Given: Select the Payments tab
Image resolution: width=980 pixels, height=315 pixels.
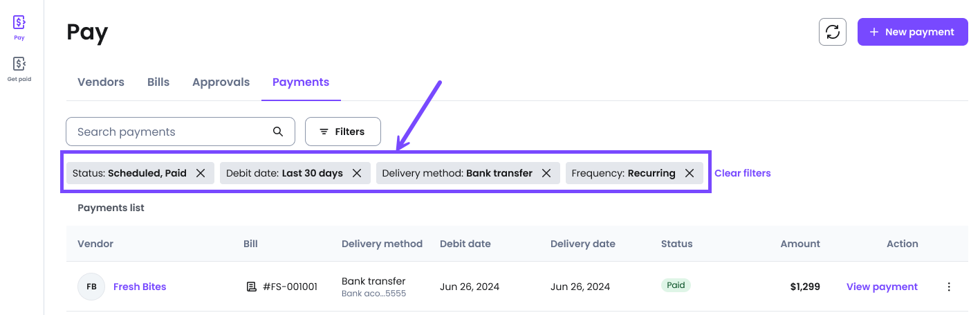Looking at the screenshot, I should click(301, 82).
